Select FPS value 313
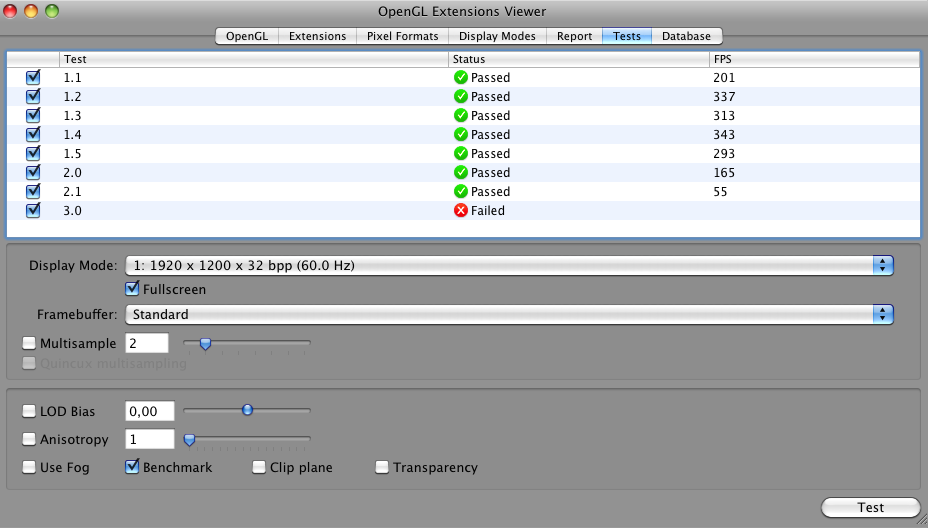 pos(724,115)
